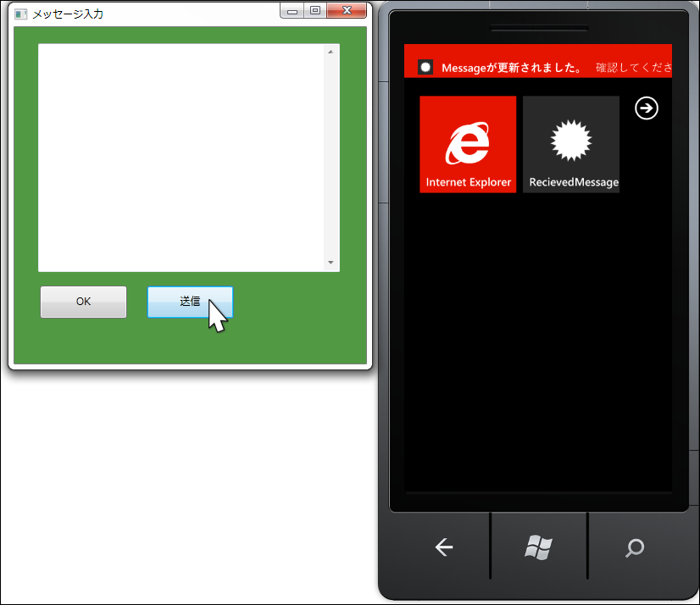Click the text area's scroll up arrow
The width and height of the screenshot is (700, 605).
pyautogui.click(x=331, y=52)
